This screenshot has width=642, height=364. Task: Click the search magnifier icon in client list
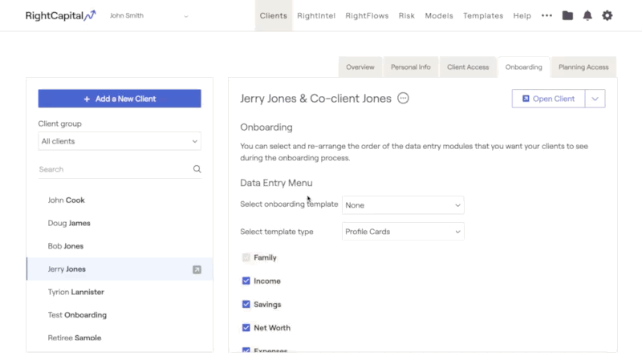pyautogui.click(x=197, y=169)
